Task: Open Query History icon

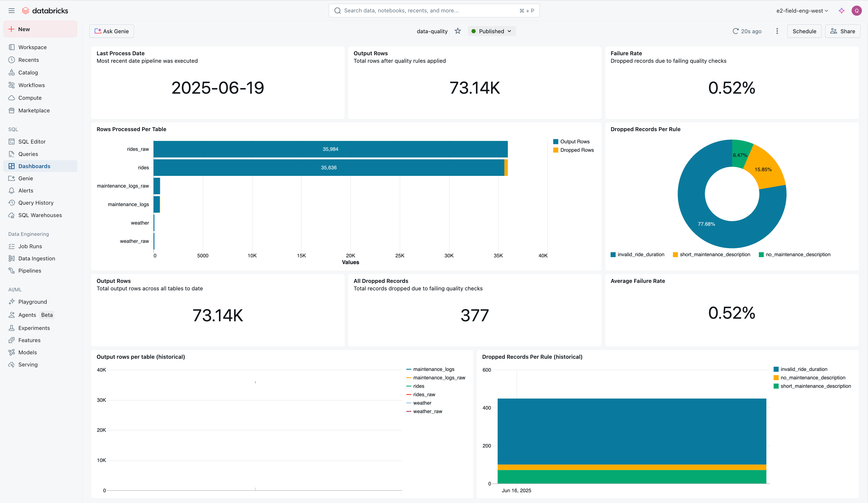Action: click(x=12, y=203)
